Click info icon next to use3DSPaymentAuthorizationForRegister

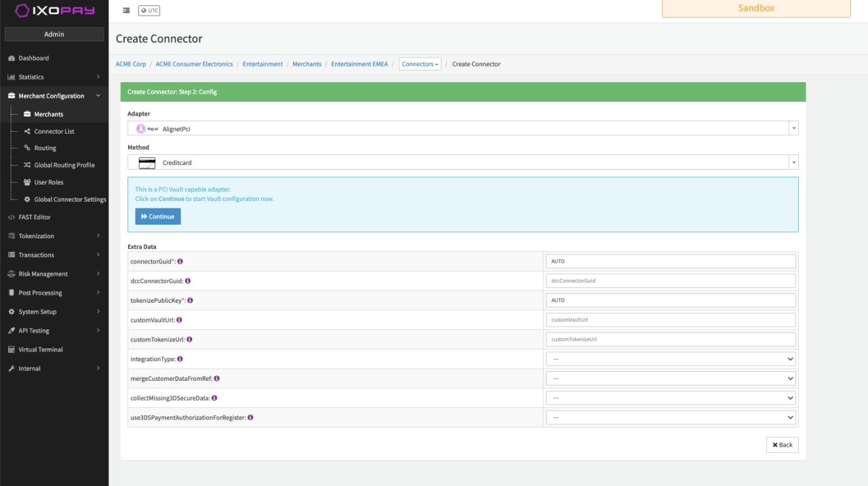click(x=250, y=417)
